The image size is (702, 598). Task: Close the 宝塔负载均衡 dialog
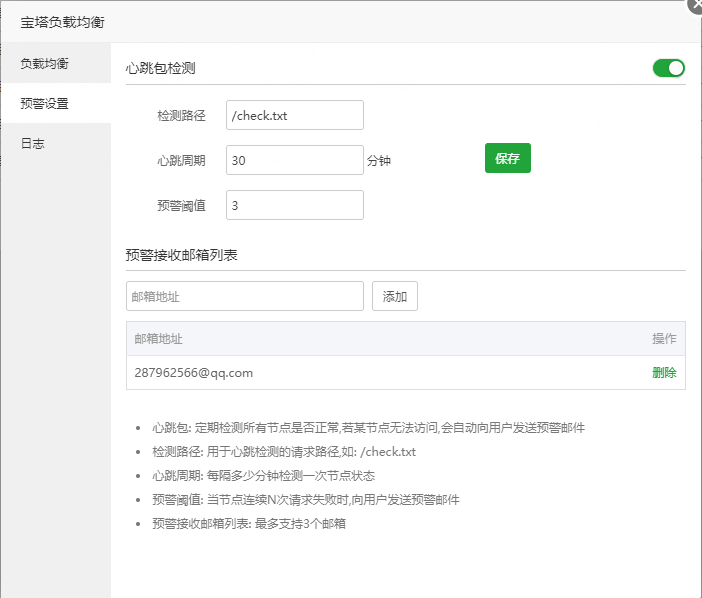point(695,4)
